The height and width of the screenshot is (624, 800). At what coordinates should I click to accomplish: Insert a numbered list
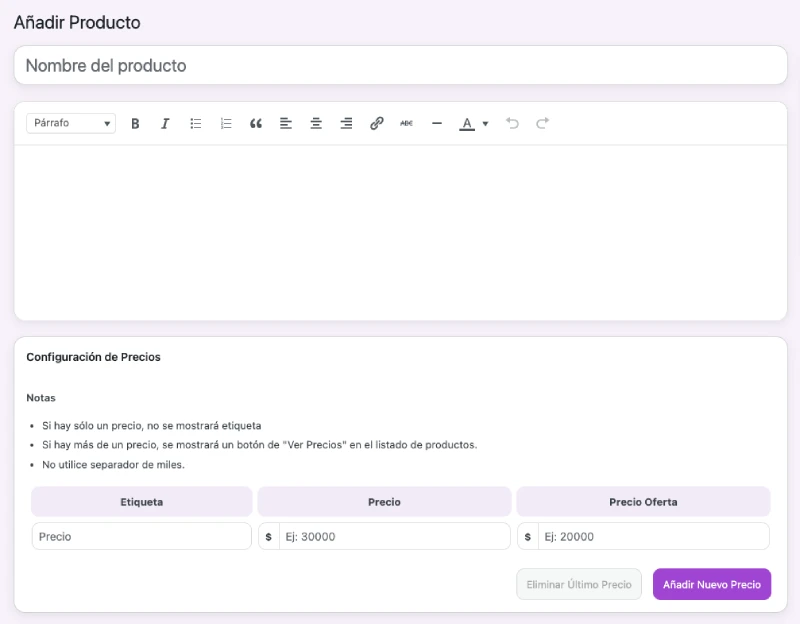click(225, 123)
